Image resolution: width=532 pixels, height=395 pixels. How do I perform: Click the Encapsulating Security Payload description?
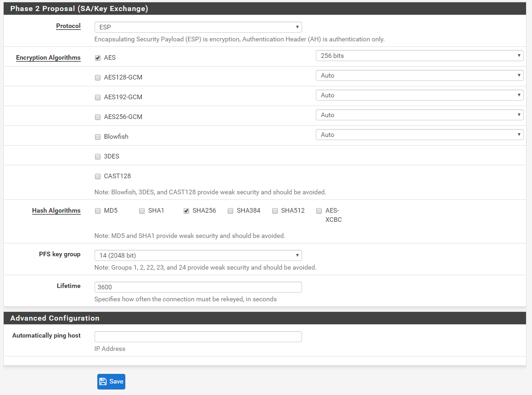click(x=240, y=39)
